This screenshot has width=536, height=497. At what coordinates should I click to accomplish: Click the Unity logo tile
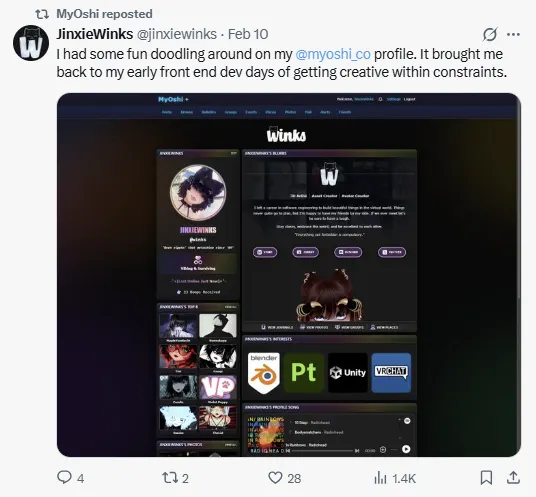pos(348,373)
